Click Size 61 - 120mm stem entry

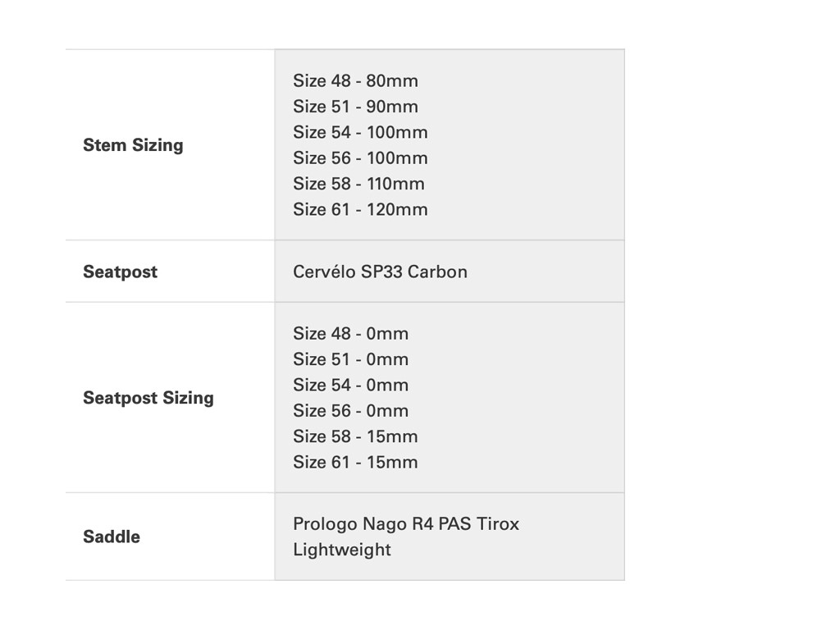[x=360, y=209]
